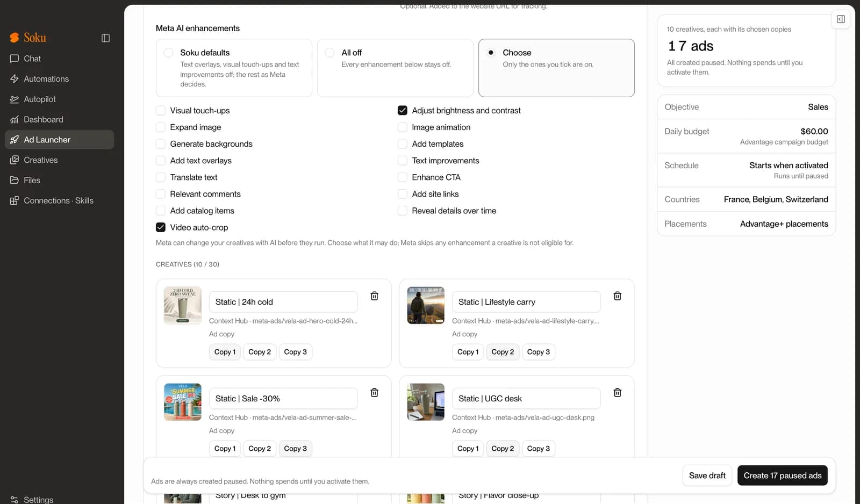The width and height of the screenshot is (860, 504).
Task: Open Creatives from sidebar
Action: pyautogui.click(x=59, y=160)
